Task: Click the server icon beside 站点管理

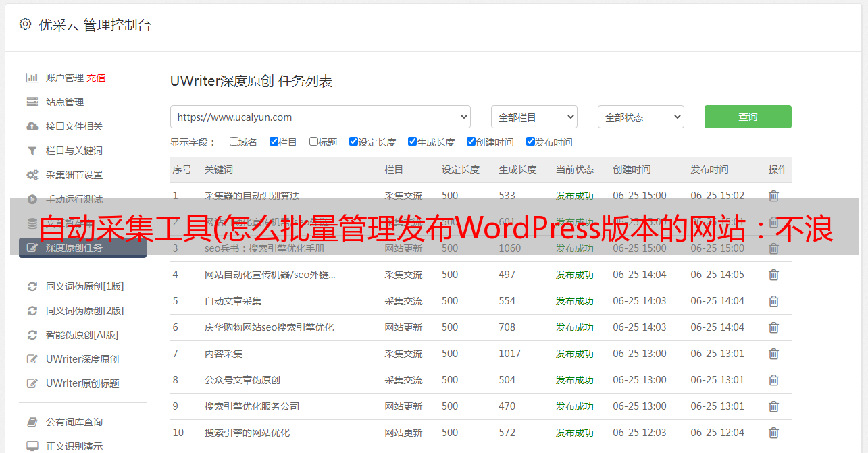Action: [32, 102]
